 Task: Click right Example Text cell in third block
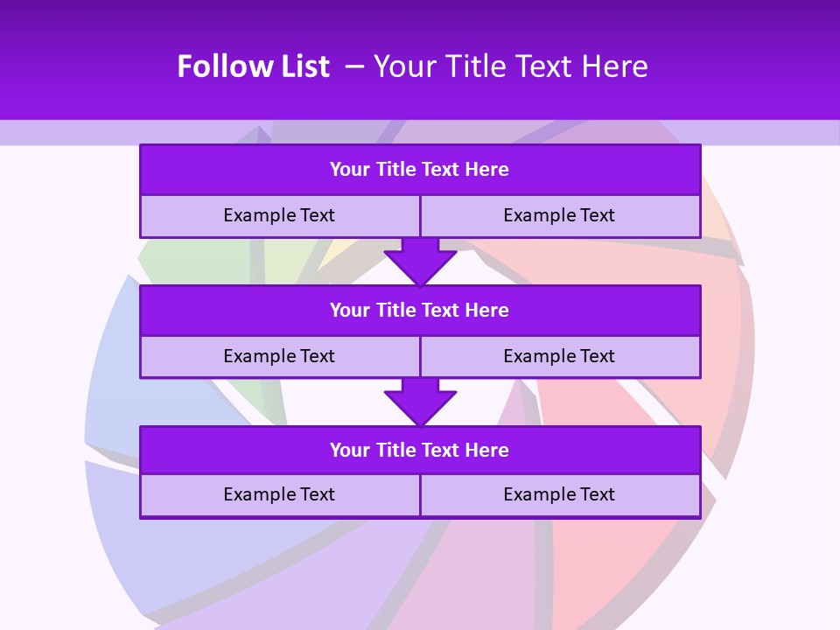tap(560, 494)
